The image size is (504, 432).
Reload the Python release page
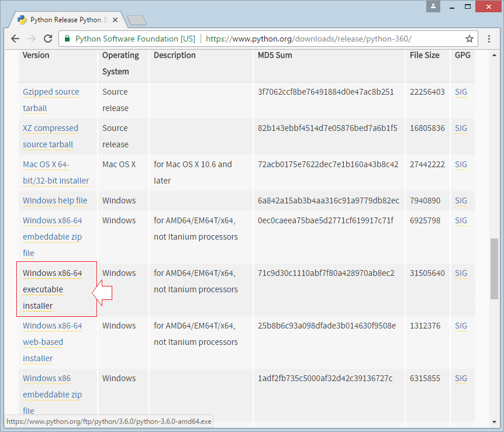(x=48, y=39)
